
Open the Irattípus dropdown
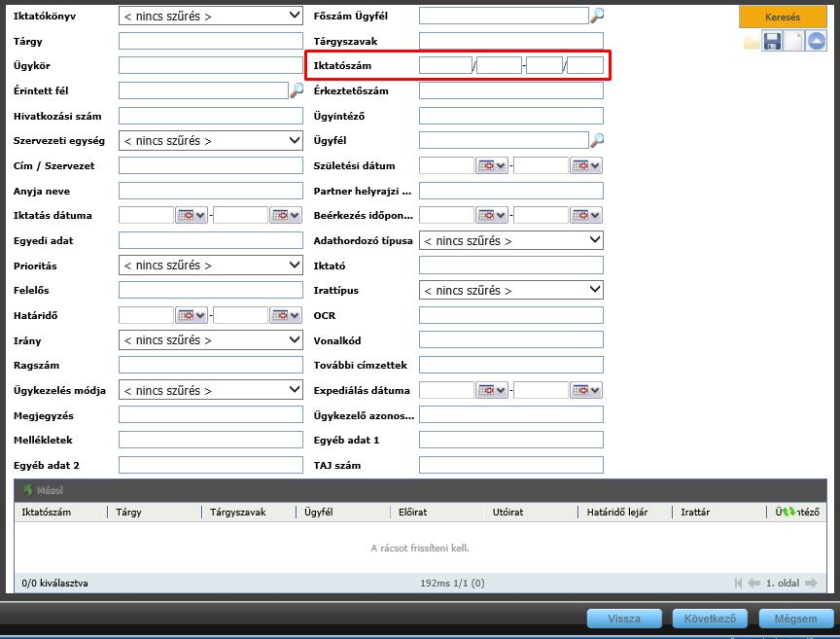click(x=511, y=290)
